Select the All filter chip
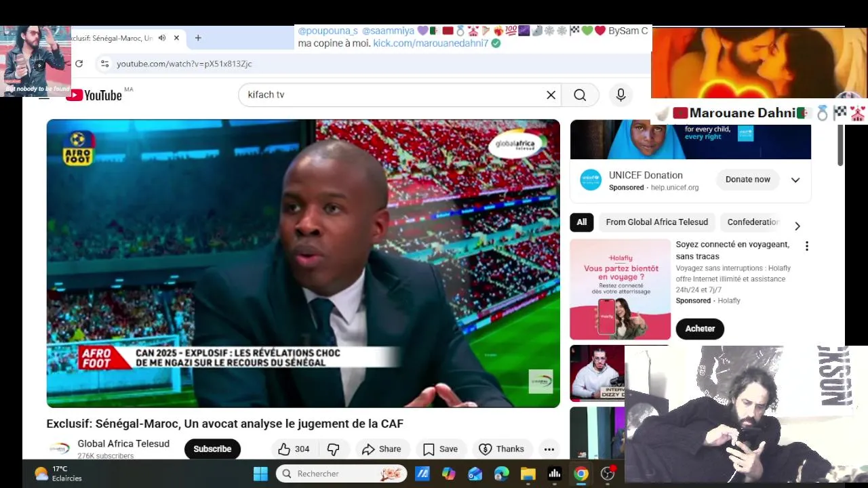This screenshot has height=488, width=868. (582, 222)
